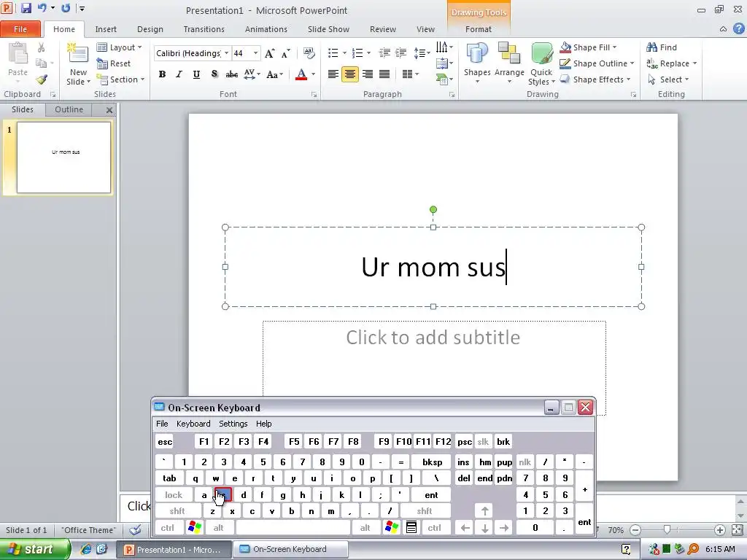Click the Format Painter brush icon
The height and width of the screenshot is (560, 747).
42,79
